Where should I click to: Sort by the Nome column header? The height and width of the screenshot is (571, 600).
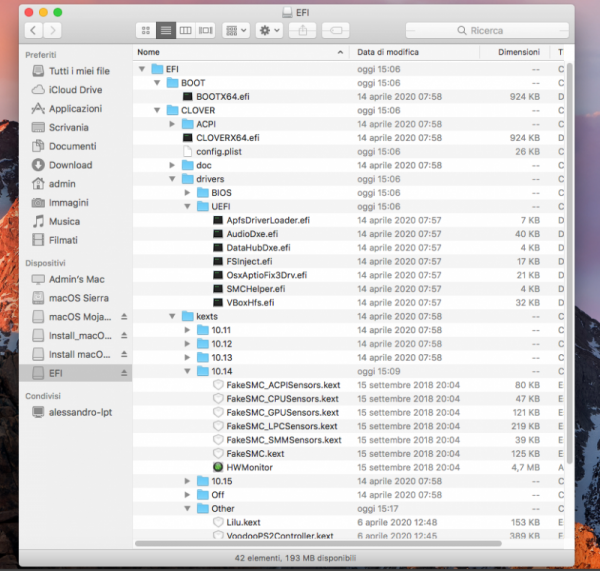tap(241, 52)
